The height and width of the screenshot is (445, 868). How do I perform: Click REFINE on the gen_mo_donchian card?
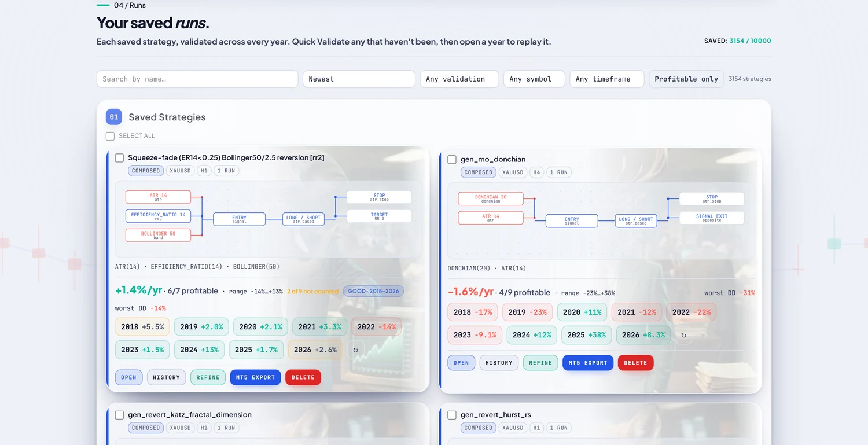point(540,363)
